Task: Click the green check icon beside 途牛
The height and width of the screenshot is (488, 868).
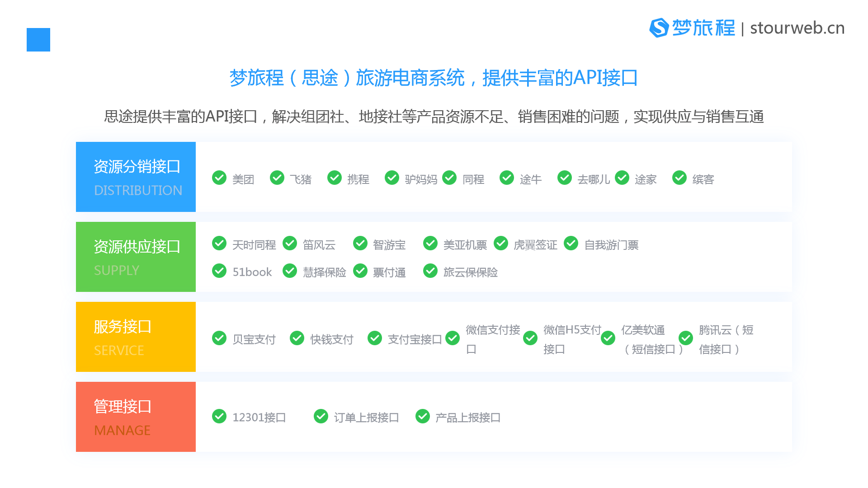Action: tap(507, 178)
